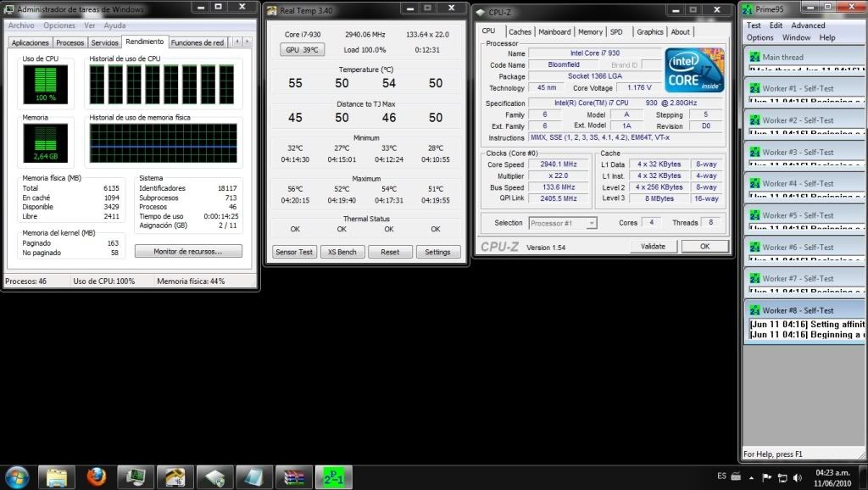Open the Test menu in Prime95
868x490 pixels.
(x=754, y=25)
